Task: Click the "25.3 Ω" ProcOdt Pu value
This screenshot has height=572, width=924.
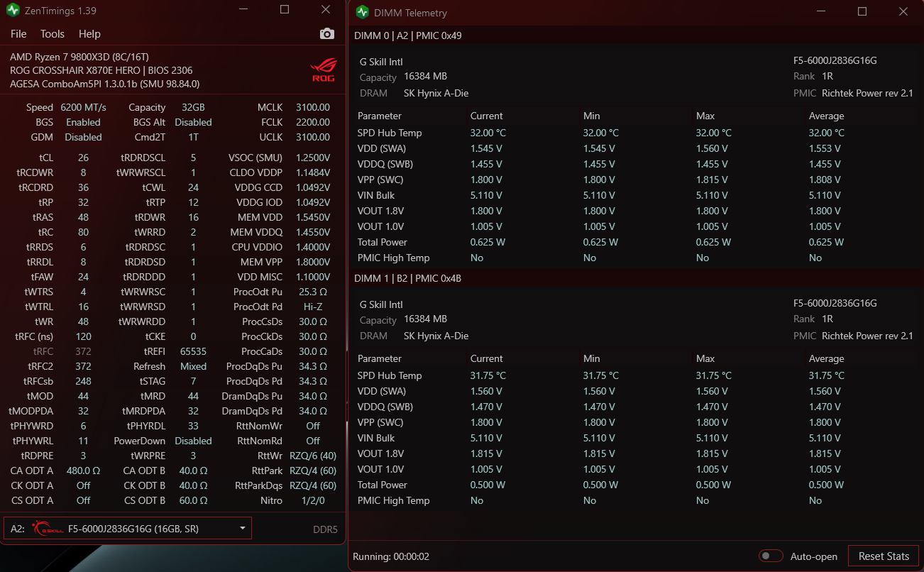Action: (313, 292)
